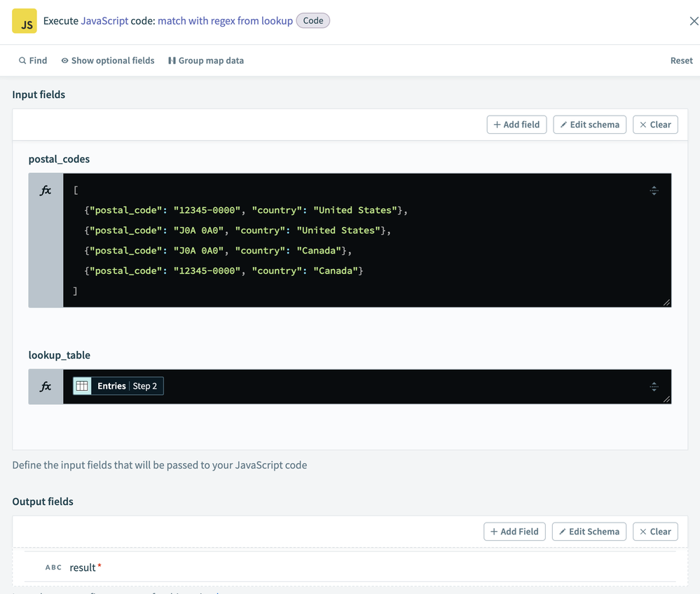Click the fx formula icon for lookup_table

46,386
